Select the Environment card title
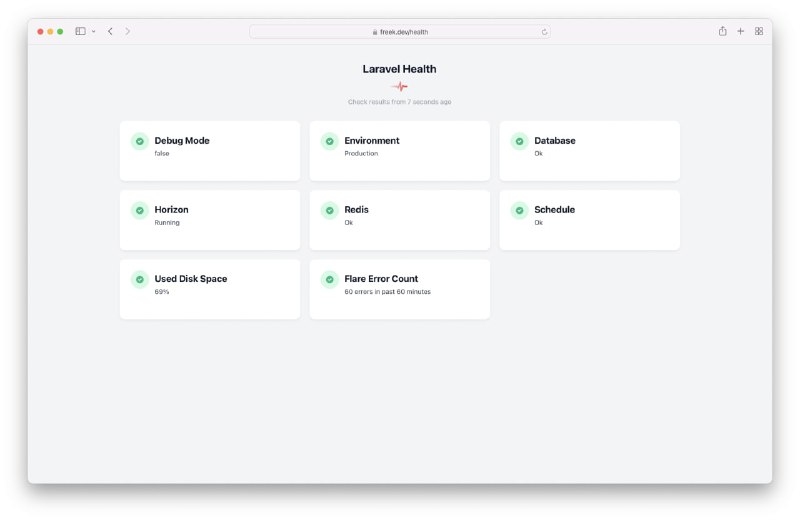 click(371, 140)
